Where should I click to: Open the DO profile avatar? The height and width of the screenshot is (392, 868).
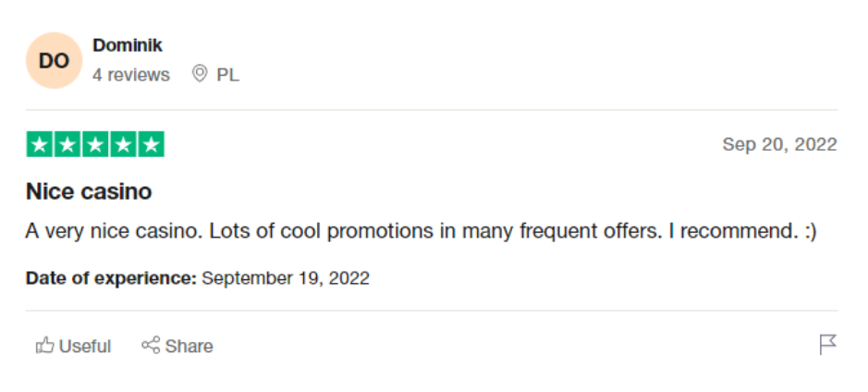click(55, 60)
